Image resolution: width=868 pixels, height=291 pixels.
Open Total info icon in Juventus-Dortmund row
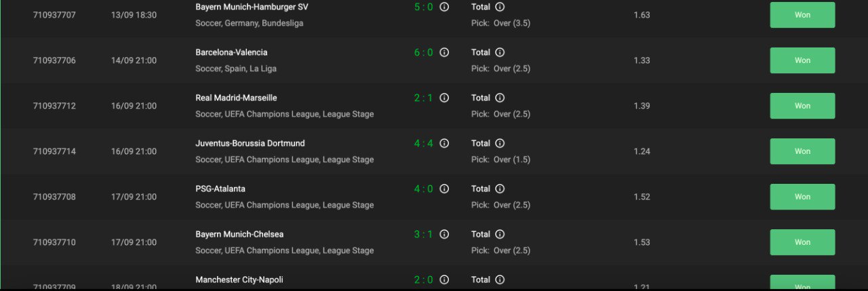(x=500, y=143)
